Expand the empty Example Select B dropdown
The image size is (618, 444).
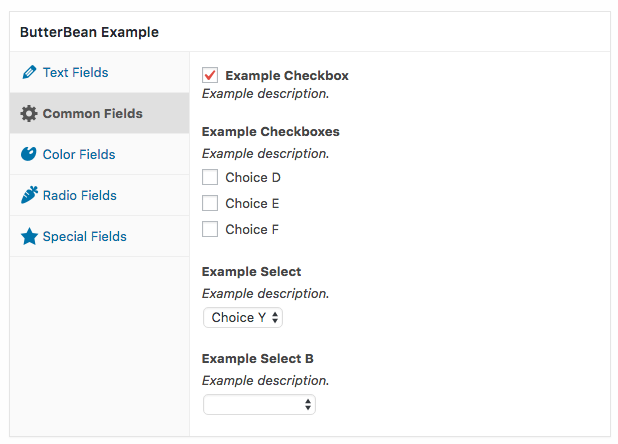259,405
